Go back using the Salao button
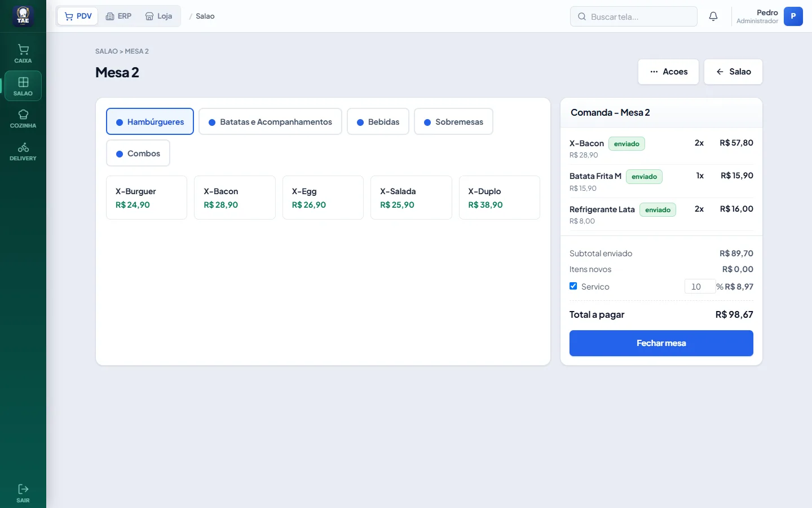Image resolution: width=812 pixels, height=508 pixels. [x=733, y=72]
